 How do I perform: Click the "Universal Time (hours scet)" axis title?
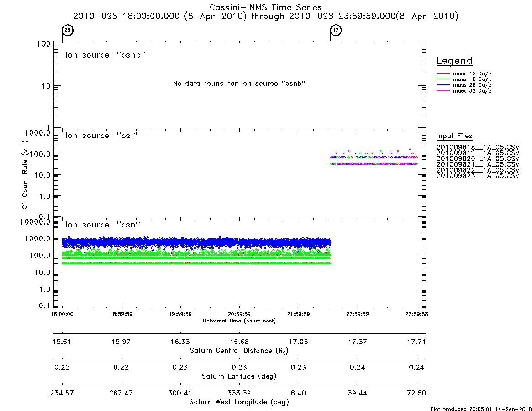(239, 321)
